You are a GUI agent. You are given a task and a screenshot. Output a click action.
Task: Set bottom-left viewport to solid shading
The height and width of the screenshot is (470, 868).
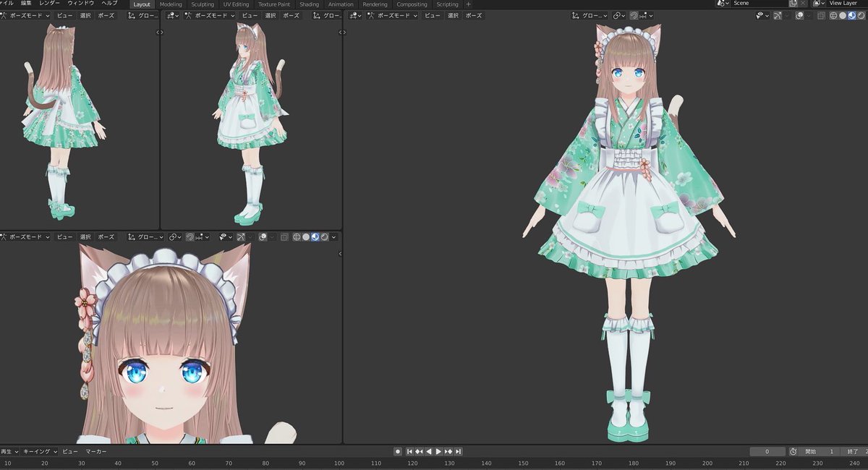(x=306, y=236)
